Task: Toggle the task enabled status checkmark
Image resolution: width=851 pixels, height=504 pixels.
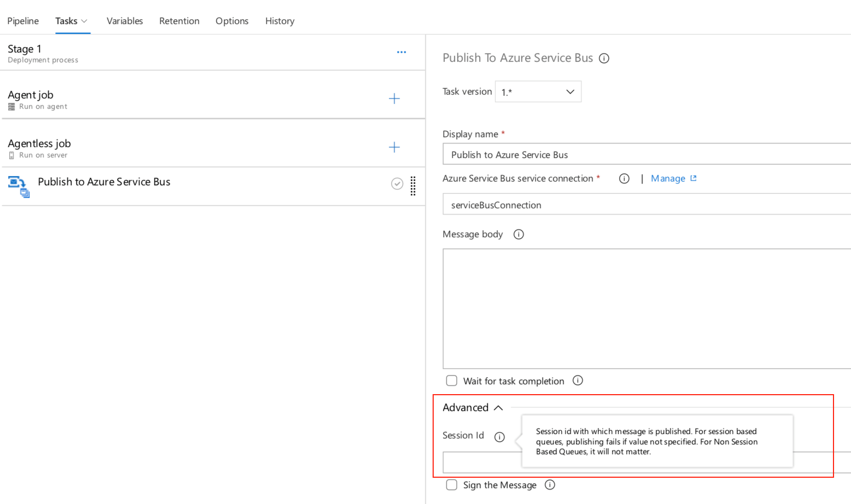Action: [397, 184]
